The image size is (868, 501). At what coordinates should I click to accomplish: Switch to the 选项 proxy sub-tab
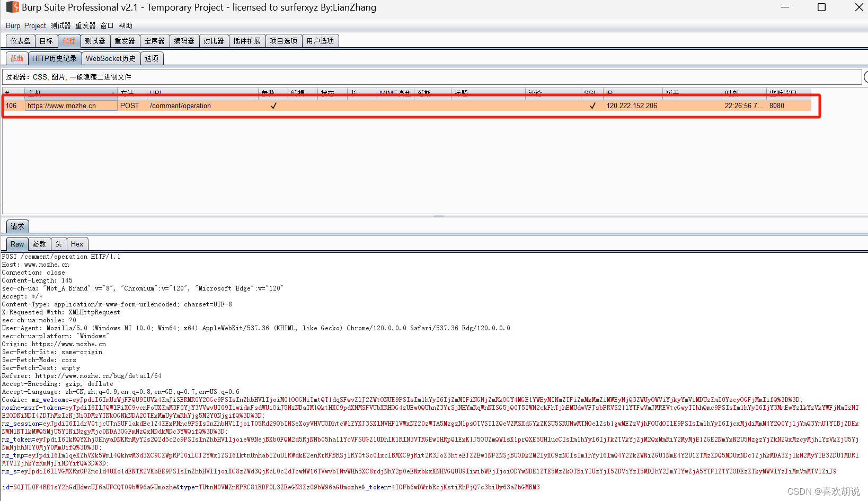click(152, 58)
